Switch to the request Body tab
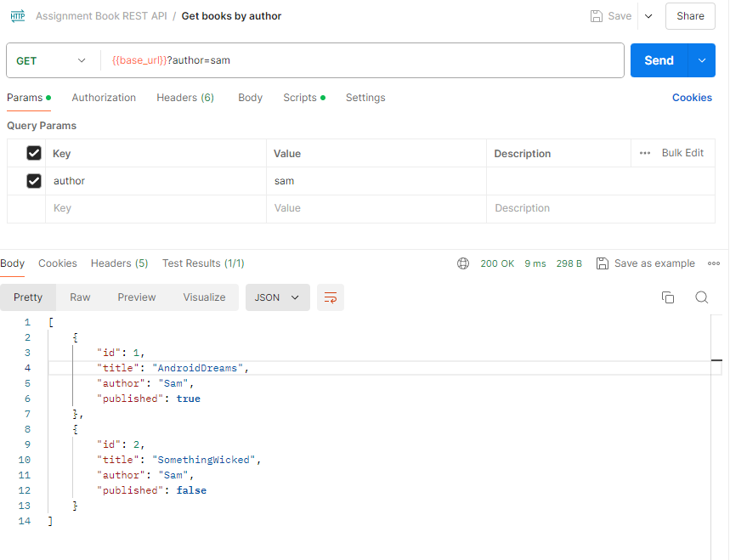This screenshot has width=730, height=560. (x=251, y=98)
